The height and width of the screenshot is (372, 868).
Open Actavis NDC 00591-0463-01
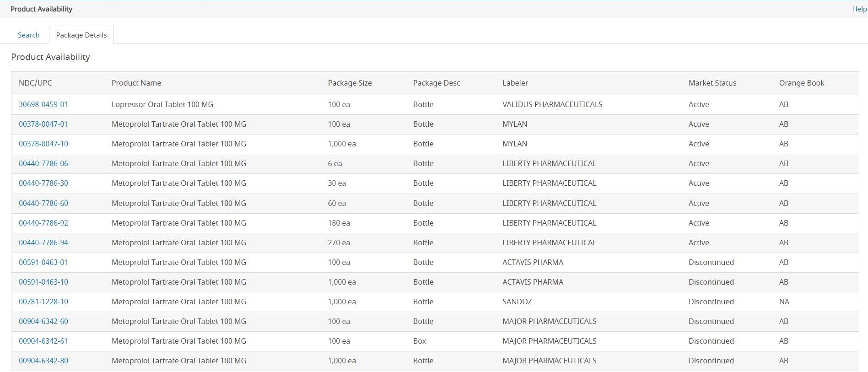(43, 262)
